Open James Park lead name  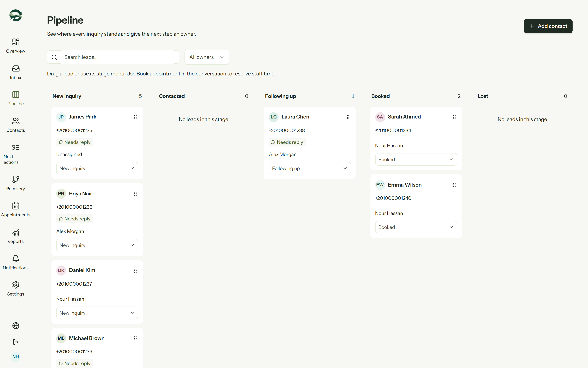tap(83, 117)
